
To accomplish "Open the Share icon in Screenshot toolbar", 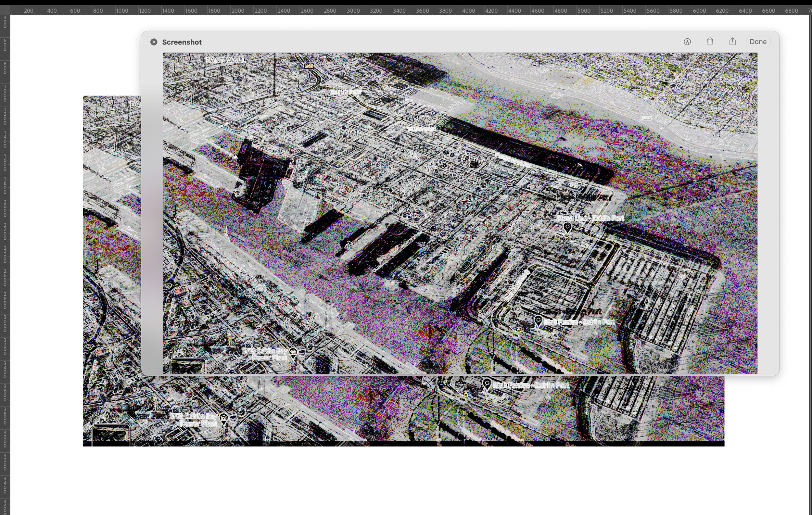I will [x=732, y=42].
